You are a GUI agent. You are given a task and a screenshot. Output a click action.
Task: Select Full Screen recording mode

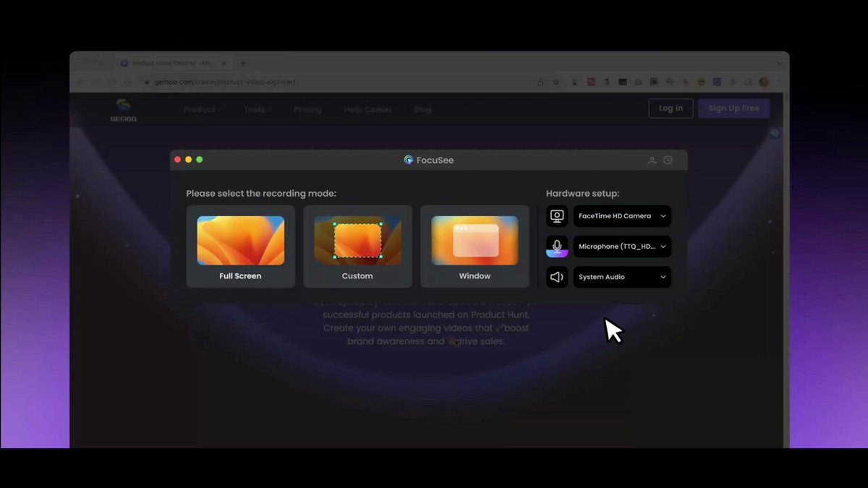[x=241, y=247]
